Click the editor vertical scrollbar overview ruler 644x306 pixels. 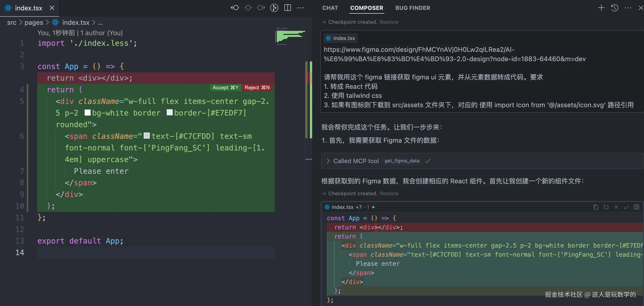coord(309,167)
